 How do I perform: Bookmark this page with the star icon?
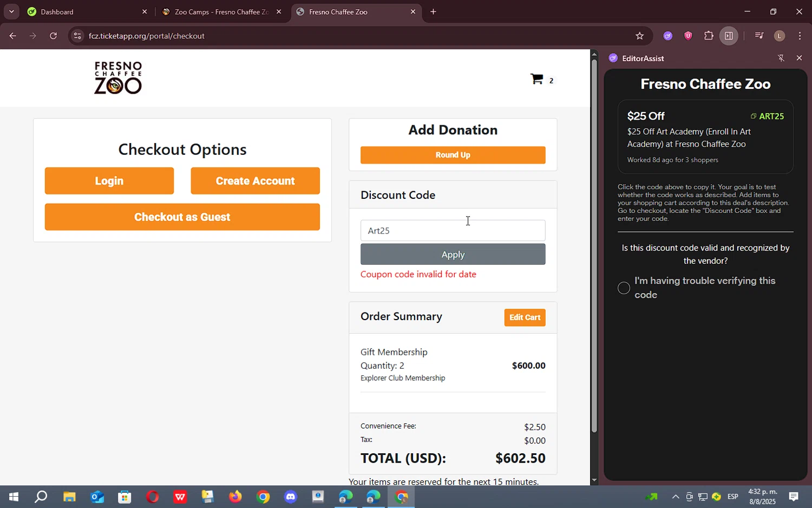coord(639,36)
